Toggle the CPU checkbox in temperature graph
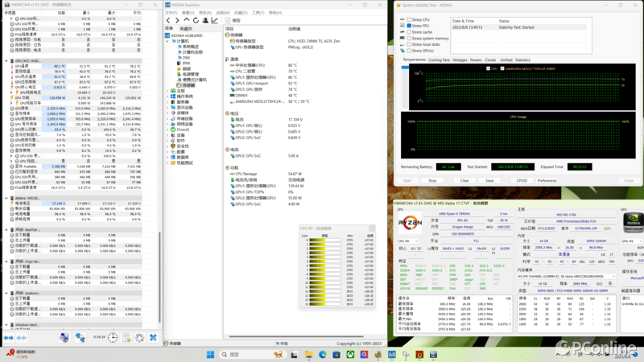The image size is (644, 362). [x=488, y=68]
